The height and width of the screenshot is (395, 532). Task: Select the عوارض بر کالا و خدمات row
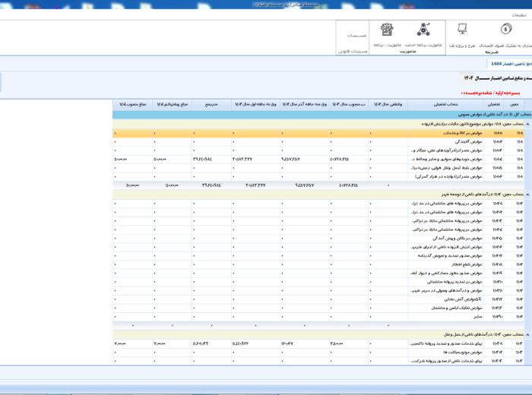click(450, 132)
